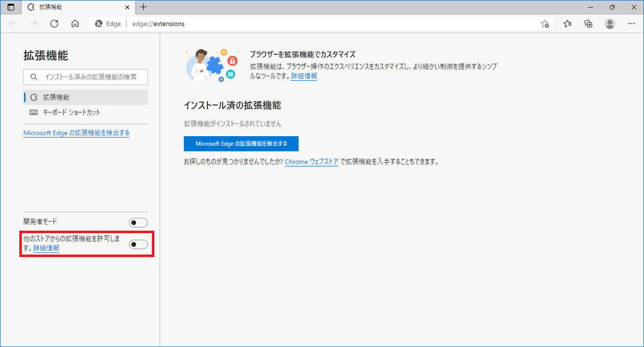644x347 pixels.
Task: Select the 拡張機能 browser tab
Action: click(x=78, y=7)
